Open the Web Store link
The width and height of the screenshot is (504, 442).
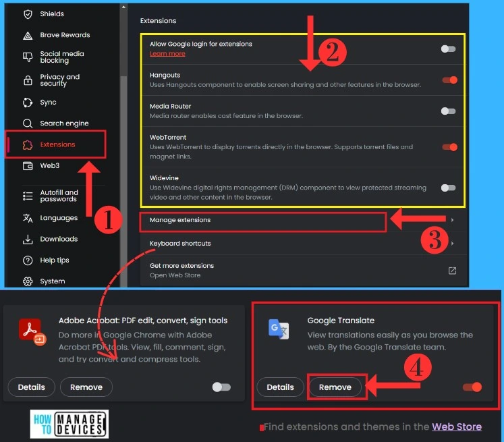pos(457,426)
